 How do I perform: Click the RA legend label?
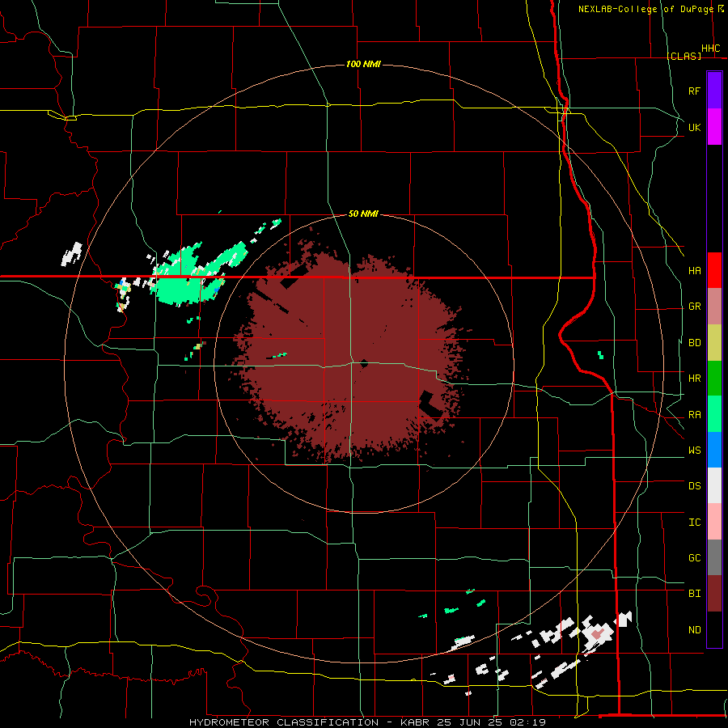(694, 415)
